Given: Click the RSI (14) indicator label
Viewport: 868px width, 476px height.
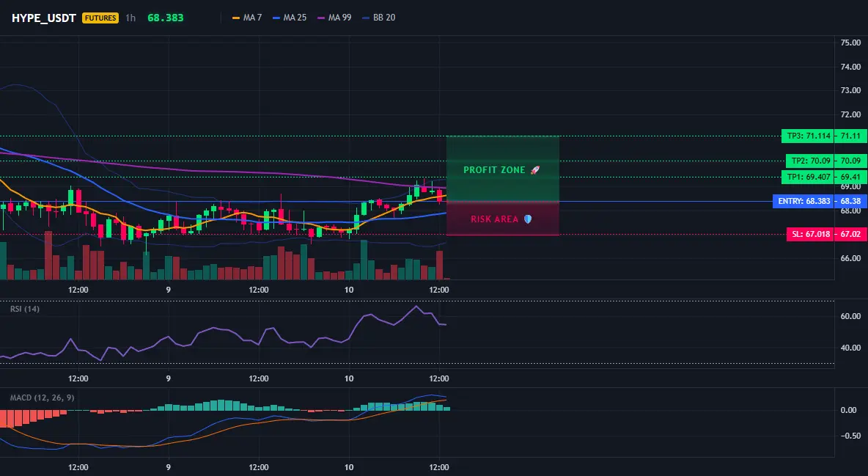Looking at the screenshot, I should (25, 309).
